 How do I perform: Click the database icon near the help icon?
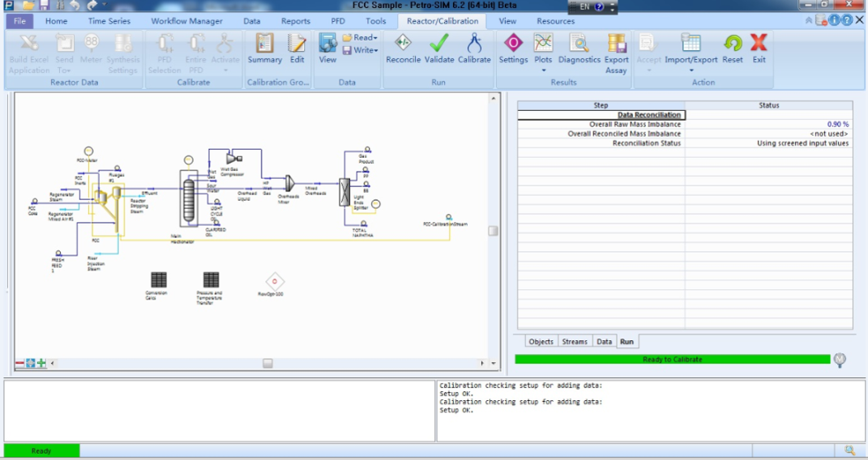(822, 20)
